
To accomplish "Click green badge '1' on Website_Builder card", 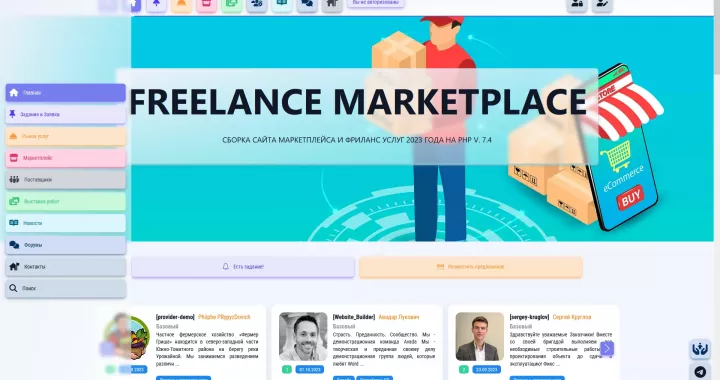I will (x=287, y=369).
